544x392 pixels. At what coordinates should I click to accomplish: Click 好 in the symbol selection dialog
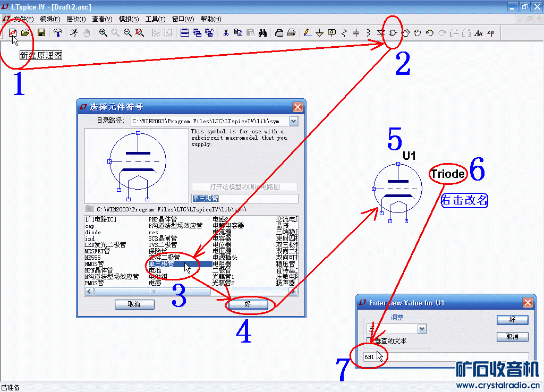tap(248, 304)
